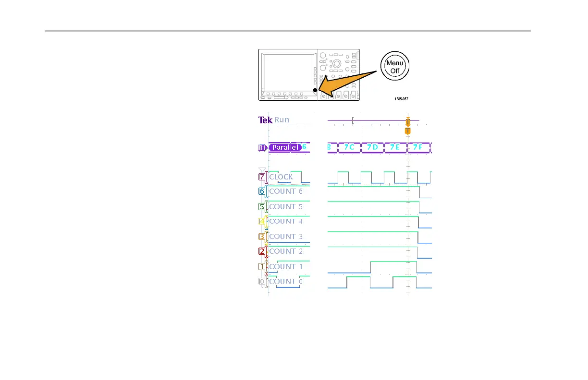Click the CLOCK channel label
The image size is (588, 380).
pos(281,177)
